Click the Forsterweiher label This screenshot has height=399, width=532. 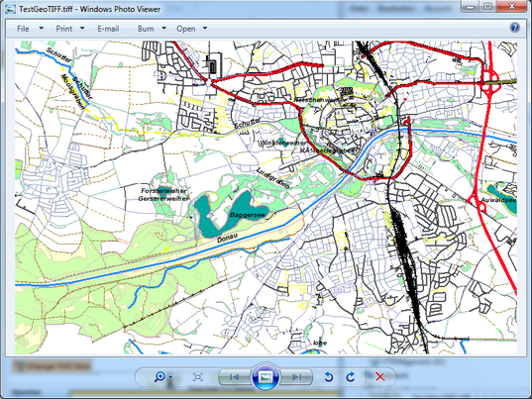coord(163,191)
